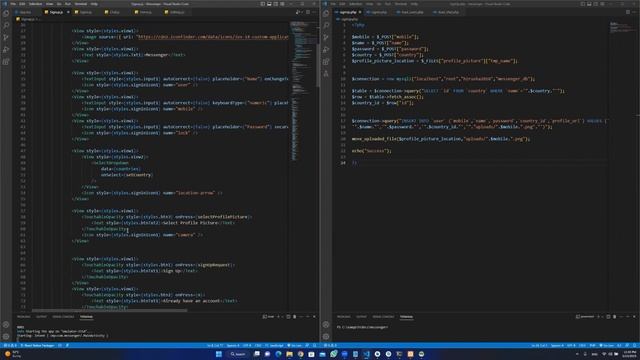The width and height of the screenshot is (640, 360).
Task: Toggle primary side bar in right window
Action: point(582,4)
